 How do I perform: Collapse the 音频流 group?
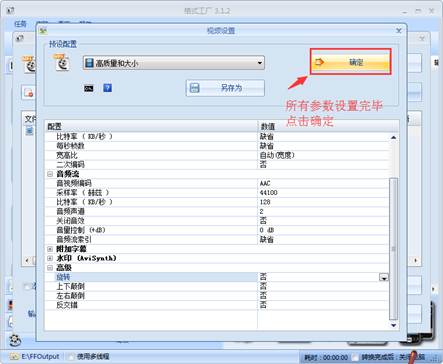50,174
